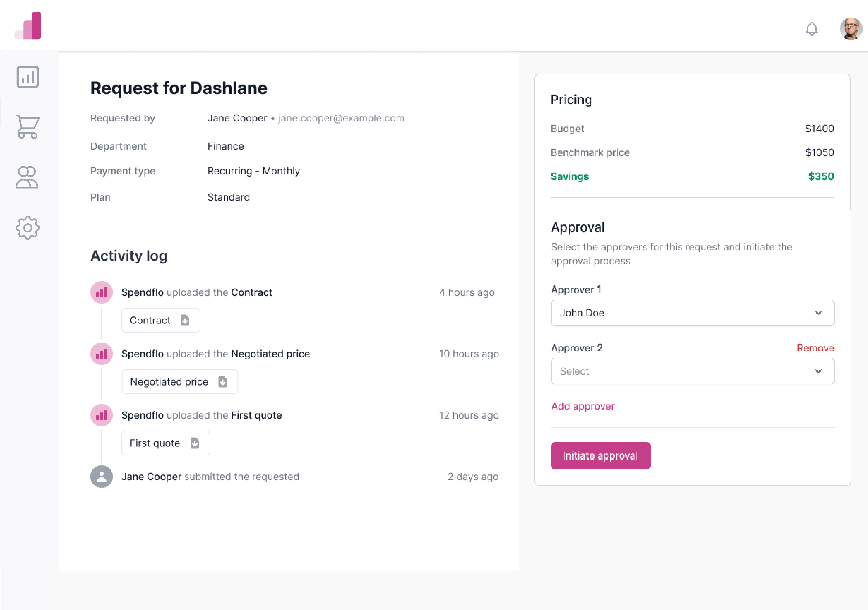Download the Negotiated price file icon

[223, 382]
